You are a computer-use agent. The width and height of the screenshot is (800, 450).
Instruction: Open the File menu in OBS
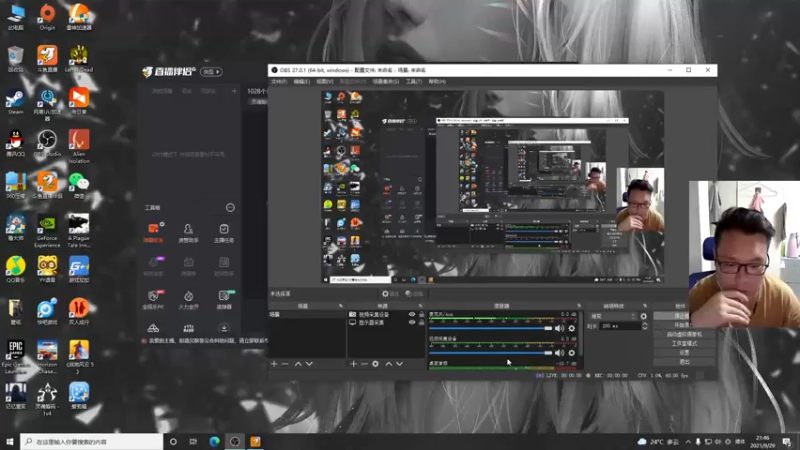point(279,82)
